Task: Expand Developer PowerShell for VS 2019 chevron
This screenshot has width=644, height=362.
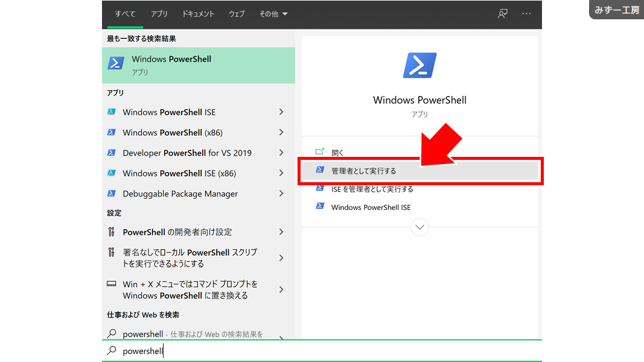Action: pos(281,153)
